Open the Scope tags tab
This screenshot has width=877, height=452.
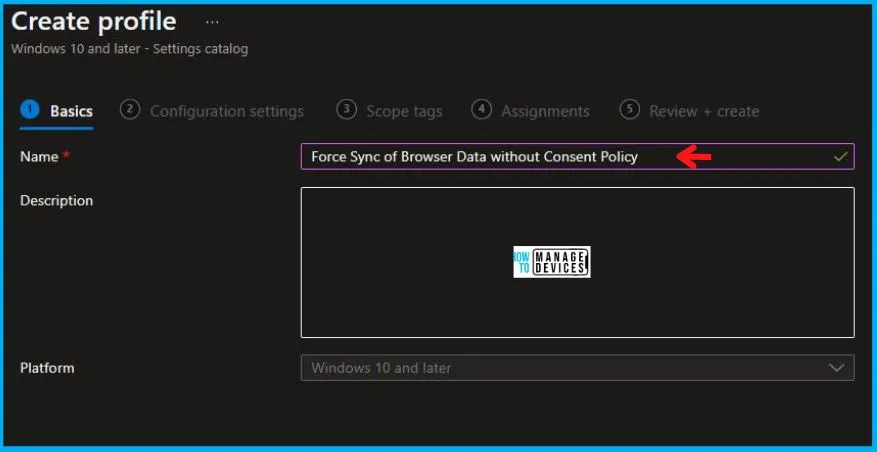(404, 111)
